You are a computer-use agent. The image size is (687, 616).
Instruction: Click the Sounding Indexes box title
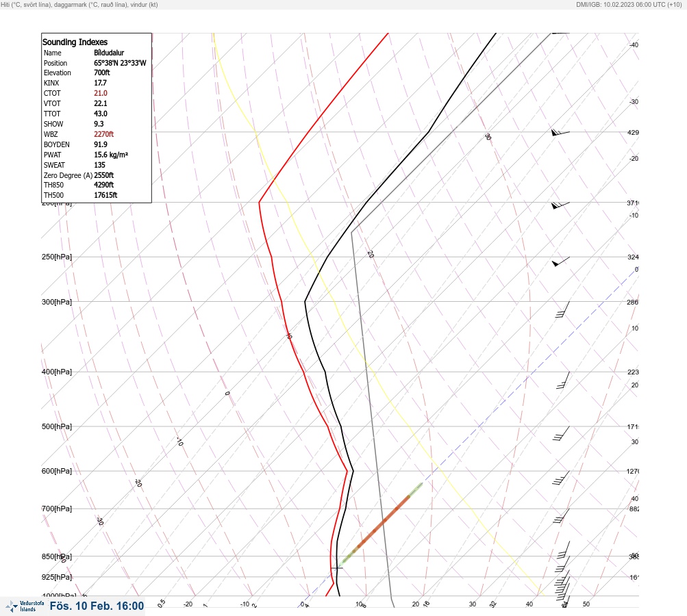[75, 42]
